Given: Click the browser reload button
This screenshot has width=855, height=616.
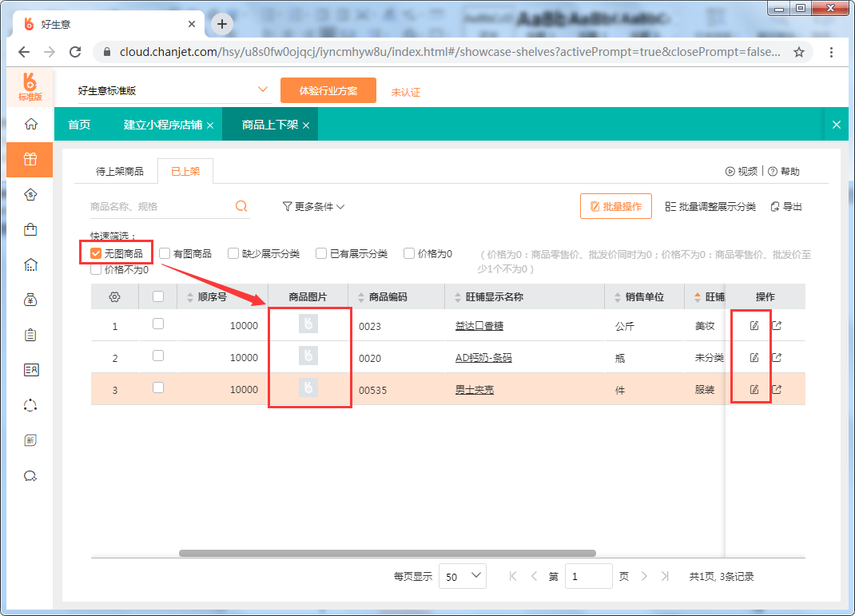Looking at the screenshot, I should click(75, 52).
